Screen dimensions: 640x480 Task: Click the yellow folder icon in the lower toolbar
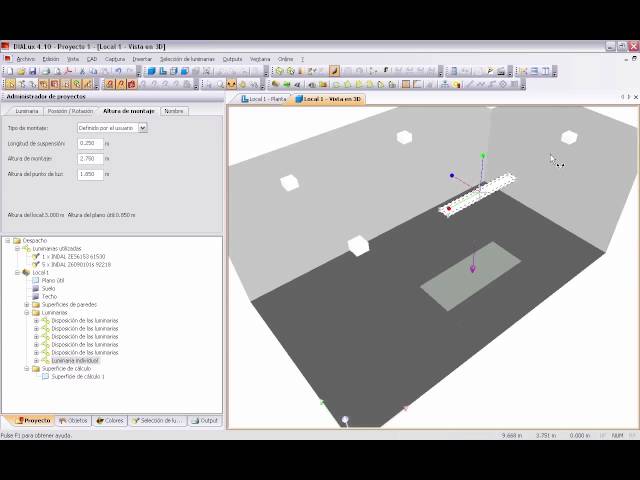(323, 84)
